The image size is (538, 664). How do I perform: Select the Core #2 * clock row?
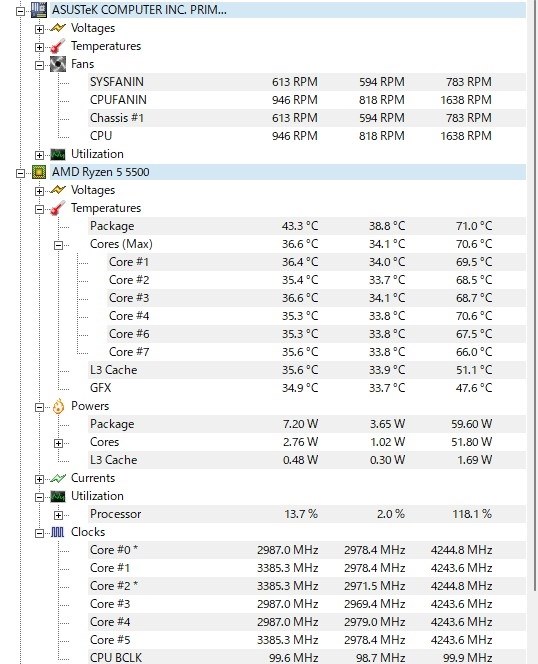coord(307,586)
